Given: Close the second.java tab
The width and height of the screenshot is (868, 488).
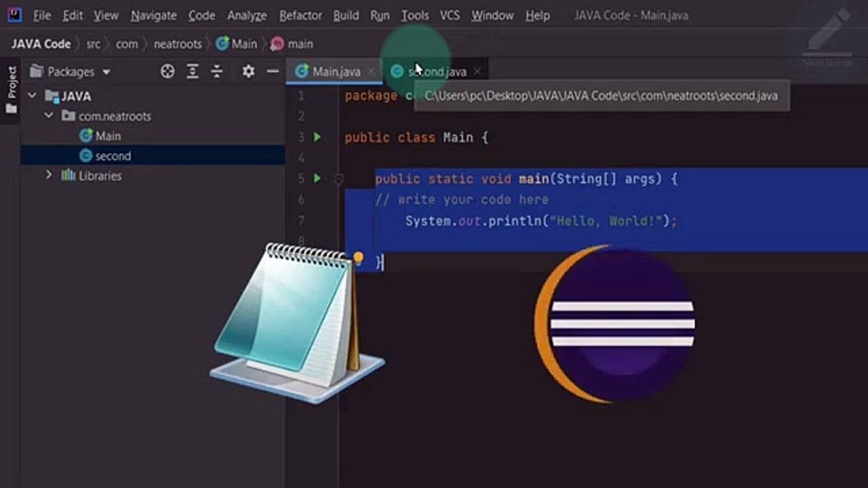Looking at the screenshot, I should point(477,71).
